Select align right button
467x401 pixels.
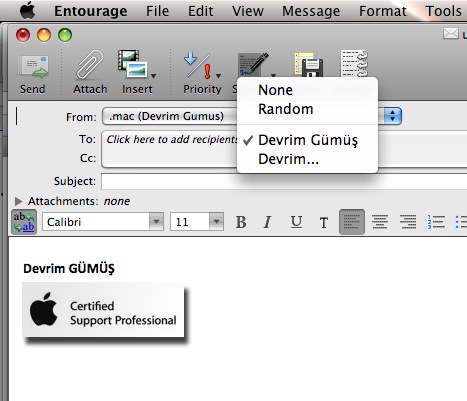point(408,222)
